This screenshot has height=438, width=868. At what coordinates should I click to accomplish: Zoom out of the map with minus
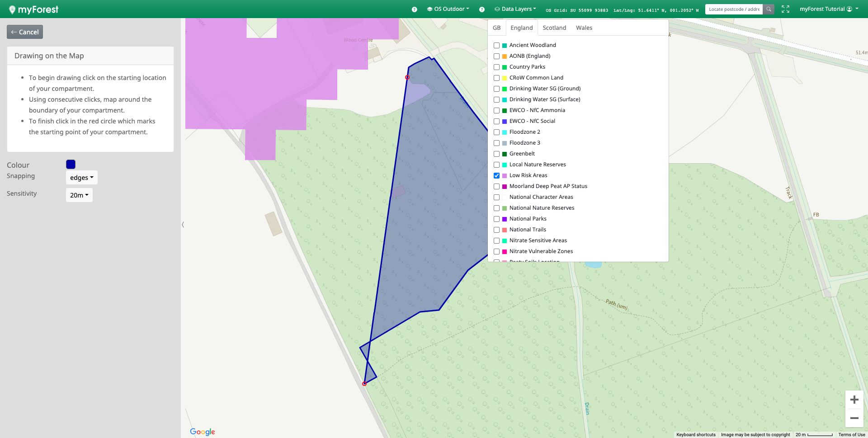(854, 418)
